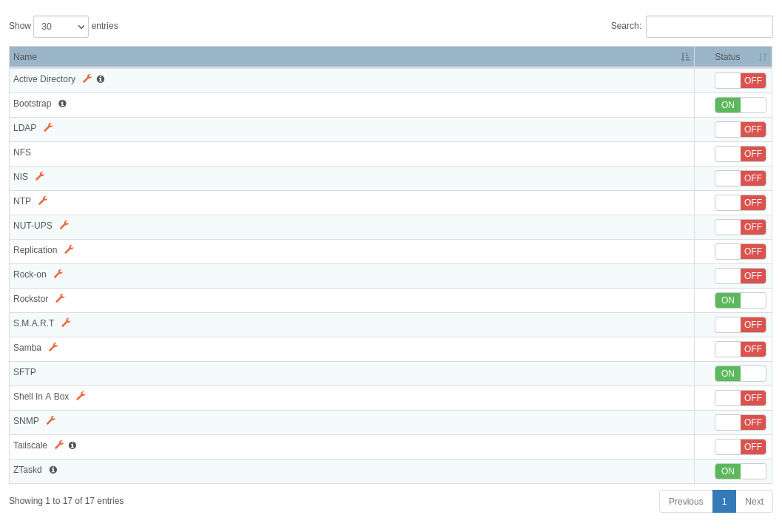Click the ZTaskd info icon
Viewport: 782px width, 532px height.
click(x=53, y=470)
